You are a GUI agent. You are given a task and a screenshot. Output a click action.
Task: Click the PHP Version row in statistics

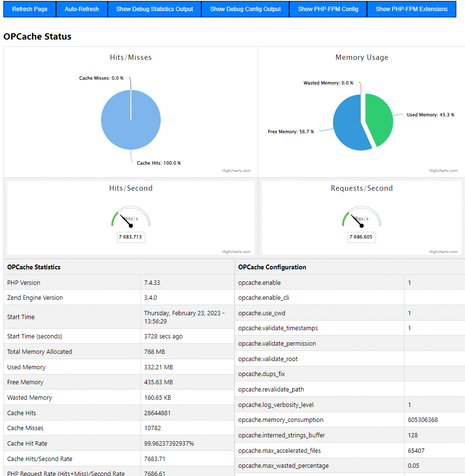[58, 282]
